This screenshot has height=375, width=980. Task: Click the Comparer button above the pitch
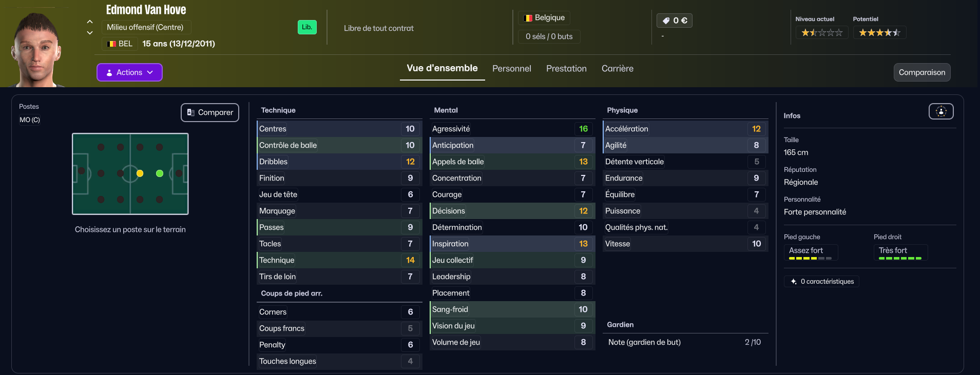point(210,112)
